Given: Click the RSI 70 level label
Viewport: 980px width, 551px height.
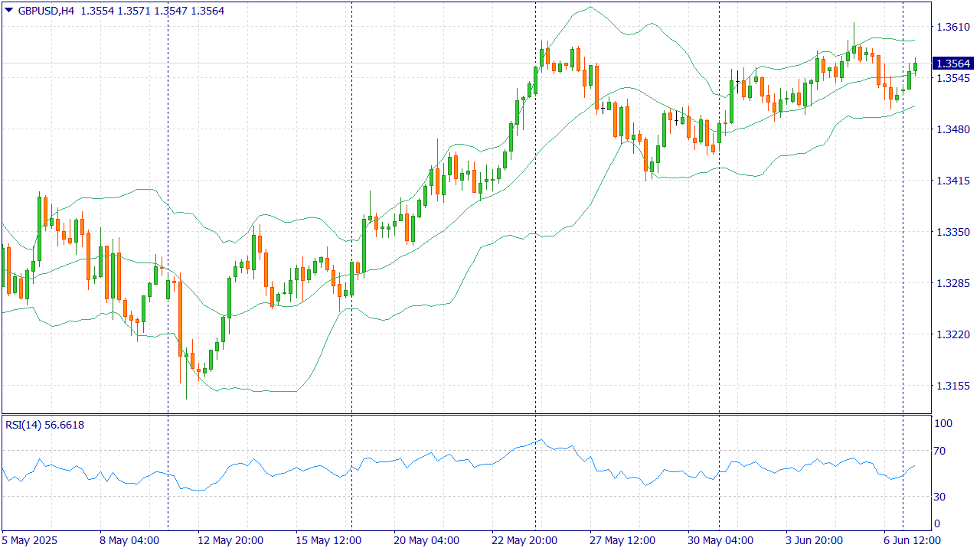Looking at the screenshot, I should tap(941, 451).
